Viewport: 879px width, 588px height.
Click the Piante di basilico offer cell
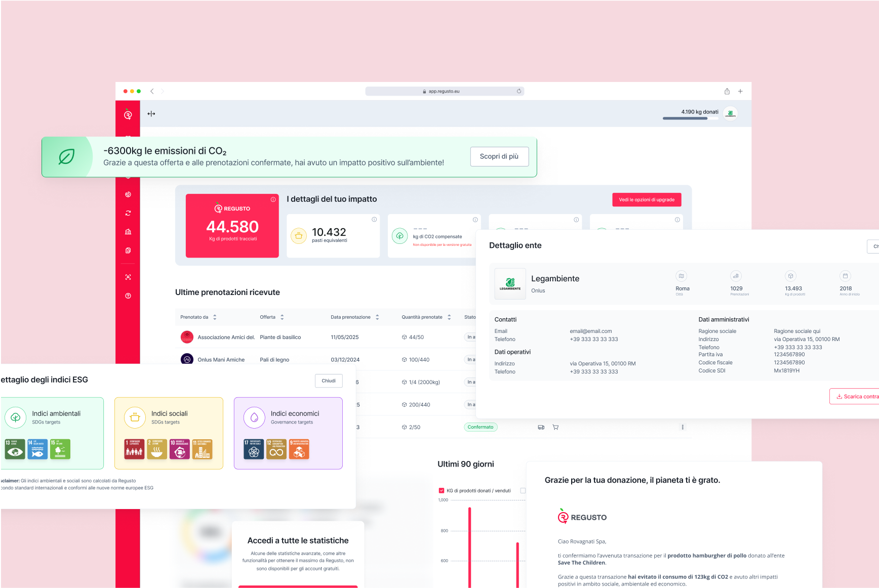pos(281,337)
